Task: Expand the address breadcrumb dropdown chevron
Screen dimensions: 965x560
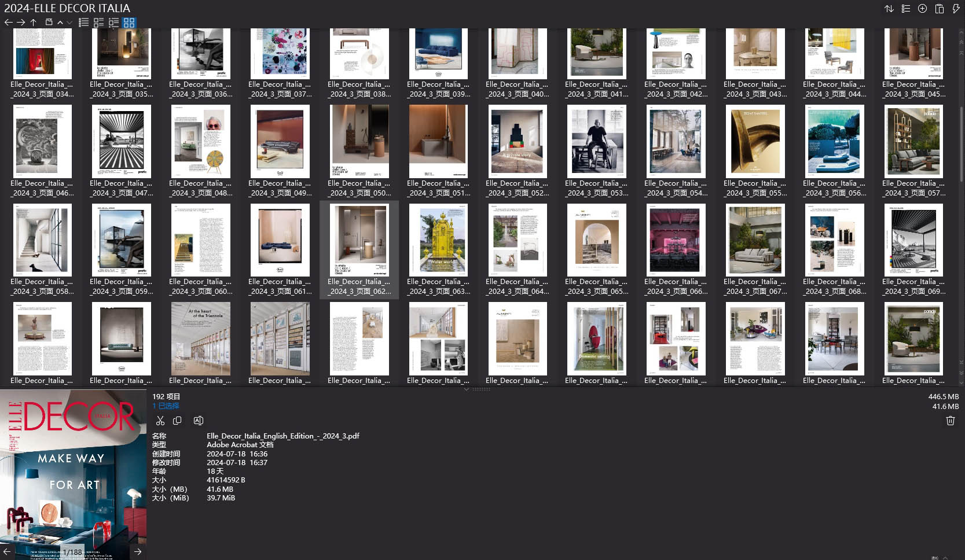Action: [69, 22]
